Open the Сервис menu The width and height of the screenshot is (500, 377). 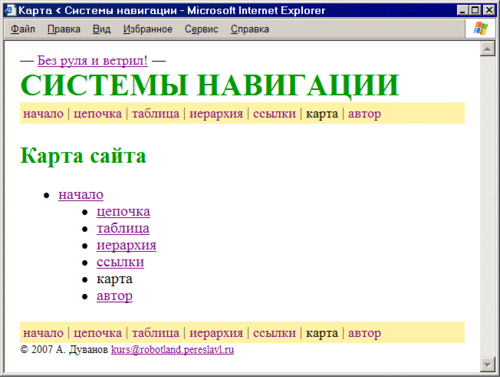click(x=201, y=29)
